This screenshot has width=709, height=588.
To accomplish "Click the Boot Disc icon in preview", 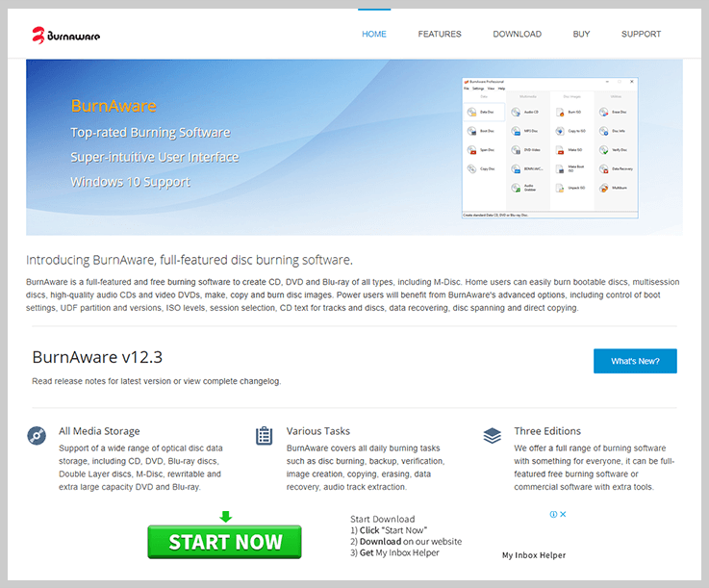I will tap(472, 131).
